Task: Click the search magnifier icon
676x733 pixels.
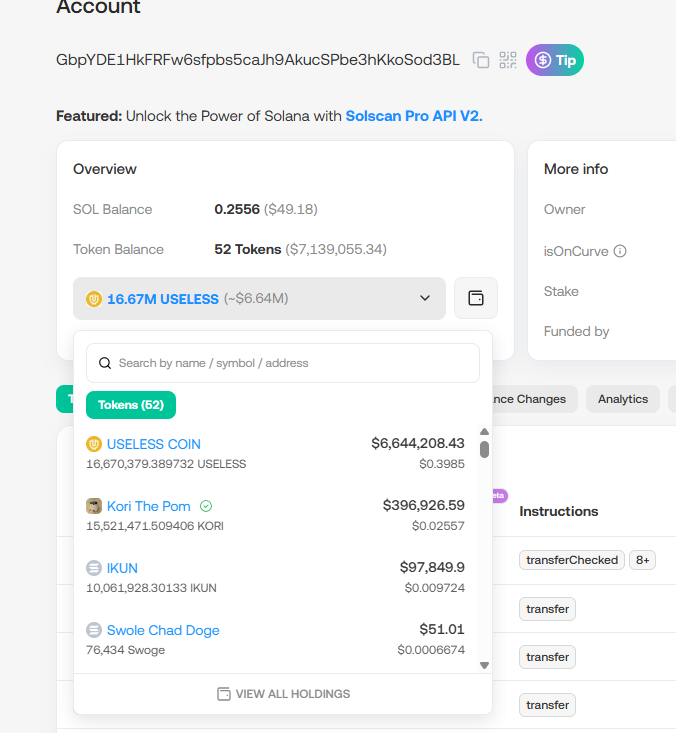Action: click(105, 363)
